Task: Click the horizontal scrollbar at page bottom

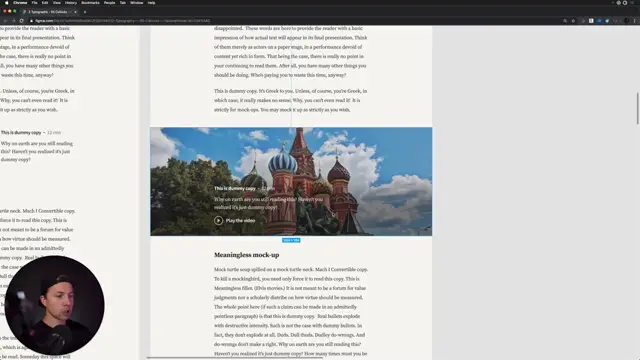Action: (235, 358)
